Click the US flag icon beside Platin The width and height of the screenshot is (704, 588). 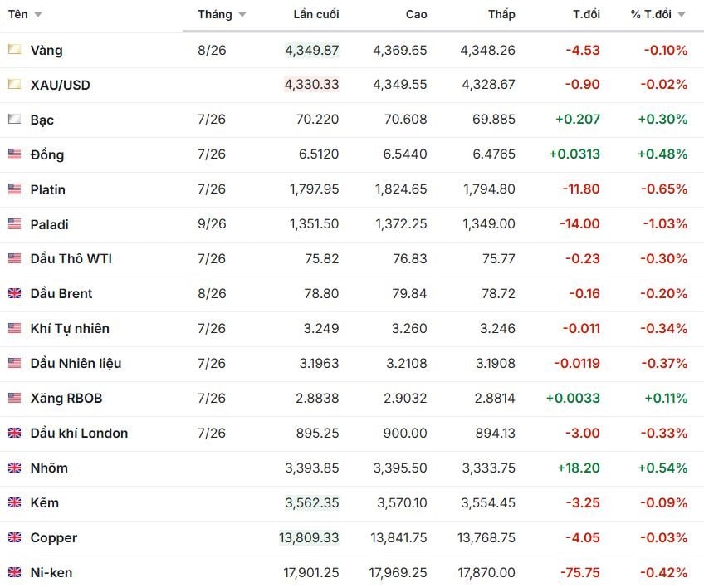14,189
